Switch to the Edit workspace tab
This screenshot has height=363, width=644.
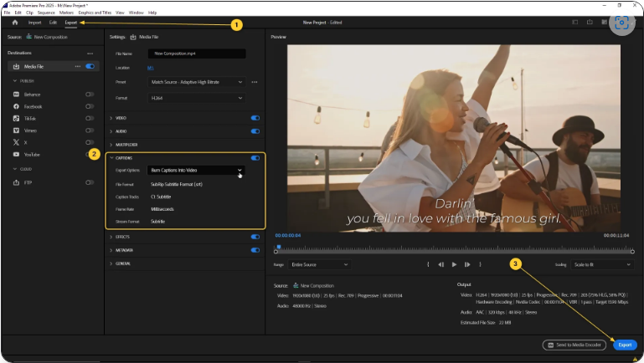[x=53, y=23]
